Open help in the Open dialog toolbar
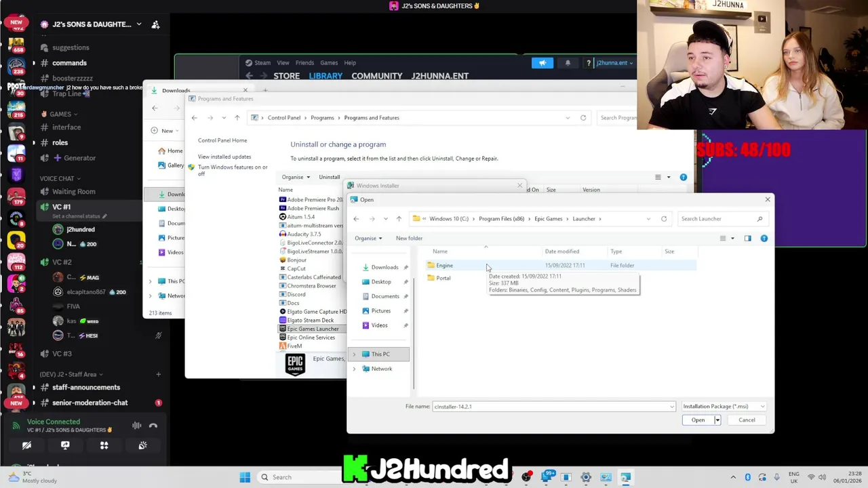The image size is (868, 488). [x=764, y=239]
